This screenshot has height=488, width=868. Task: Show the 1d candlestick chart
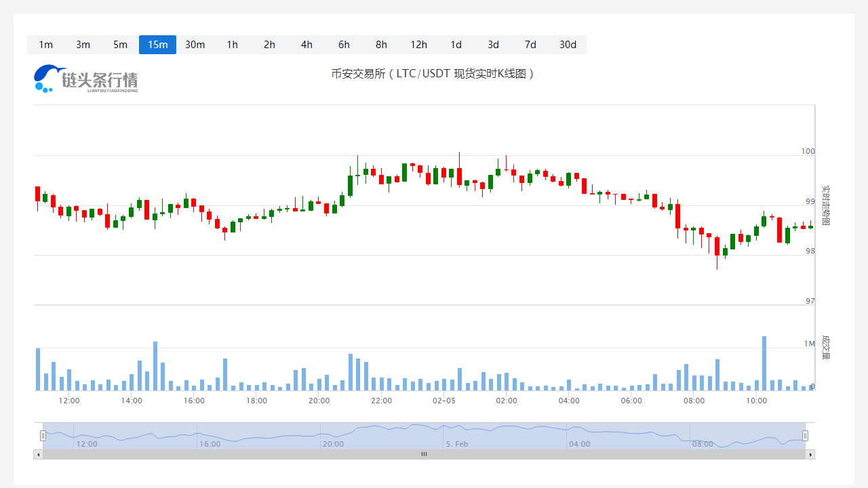[456, 45]
